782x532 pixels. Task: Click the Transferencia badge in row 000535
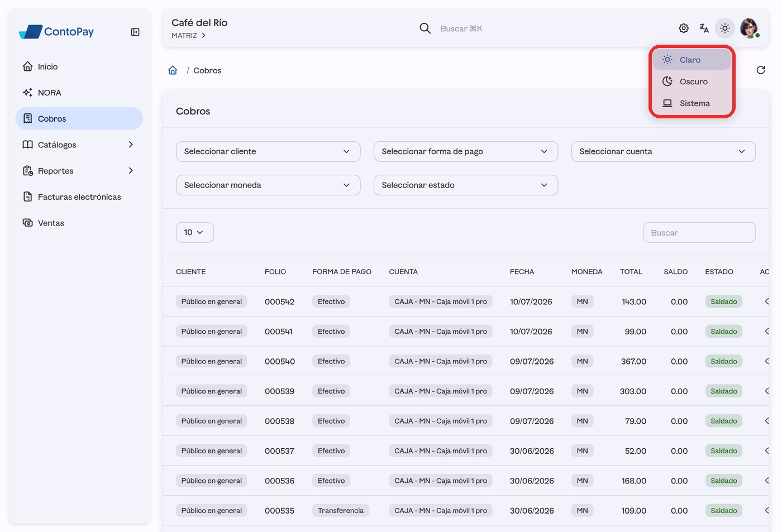(341, 510)
